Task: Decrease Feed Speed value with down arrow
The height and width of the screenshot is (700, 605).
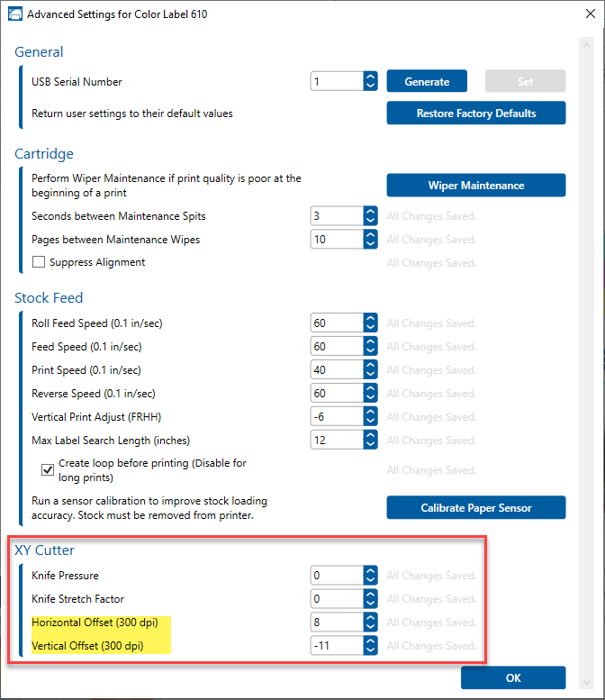Action: (370, 350)
